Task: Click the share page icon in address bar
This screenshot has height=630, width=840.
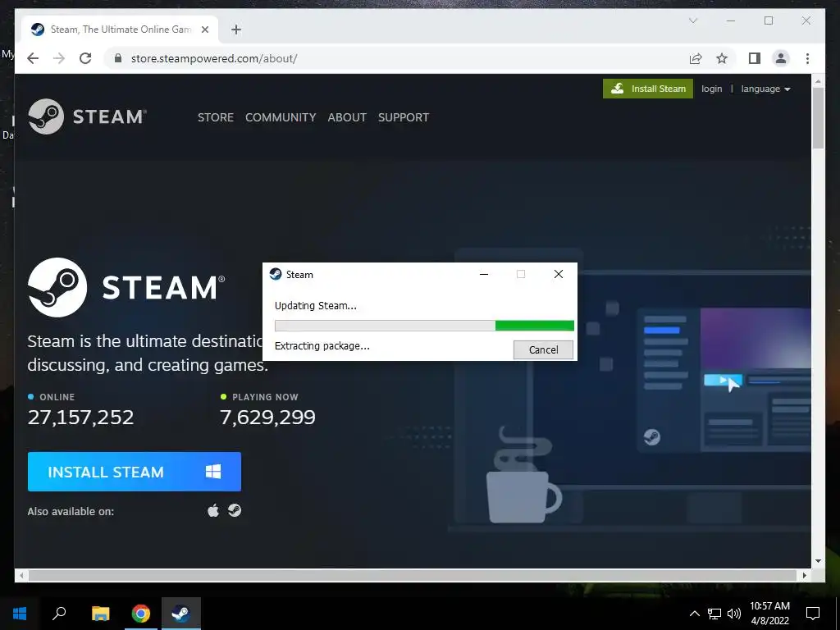Action: [x=696, y=58]
